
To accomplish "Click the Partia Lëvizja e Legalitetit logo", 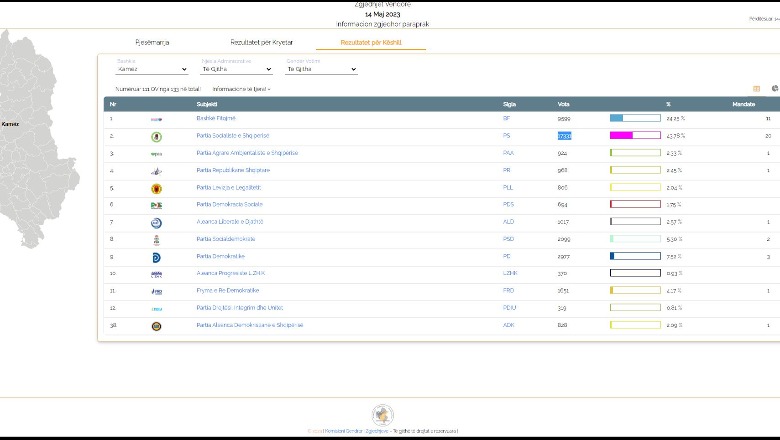I will click(156, 188).
